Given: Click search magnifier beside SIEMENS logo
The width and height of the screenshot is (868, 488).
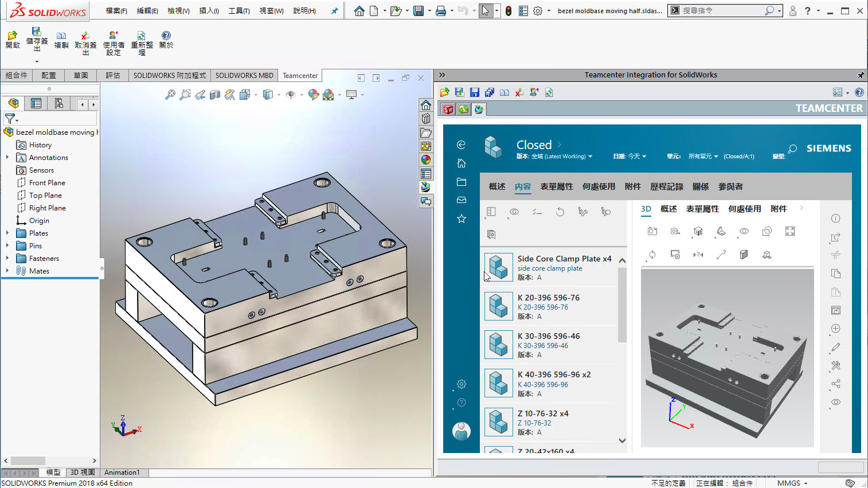Looking at the screenshot, I should click(792, 149).
